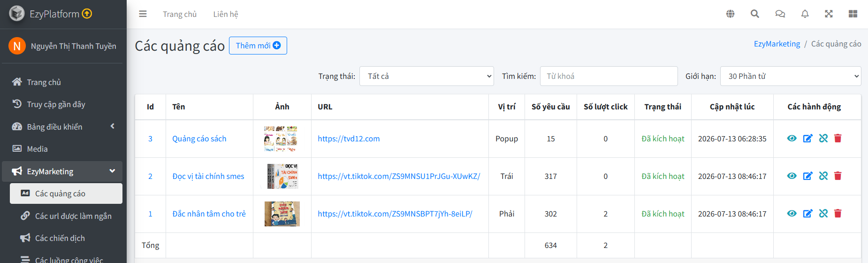Open the Giới hạn 30 Phần tử dropdown
The image size is (868, 263).
tap(791, 76)
